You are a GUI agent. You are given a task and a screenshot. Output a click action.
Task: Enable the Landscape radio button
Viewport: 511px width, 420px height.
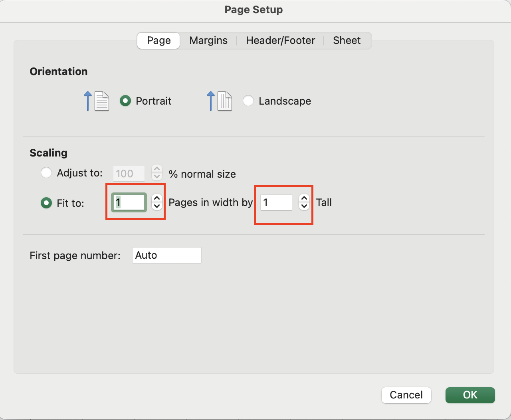click(x=248, y=101)
